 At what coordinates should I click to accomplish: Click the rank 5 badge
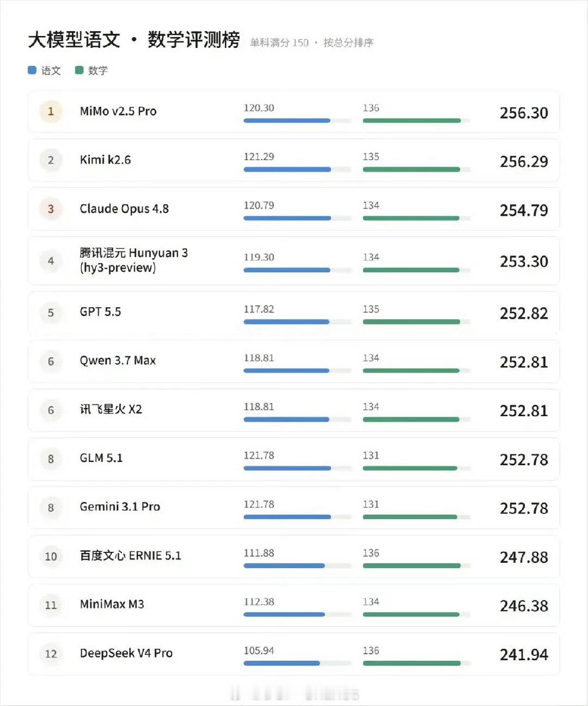point(51,313)
